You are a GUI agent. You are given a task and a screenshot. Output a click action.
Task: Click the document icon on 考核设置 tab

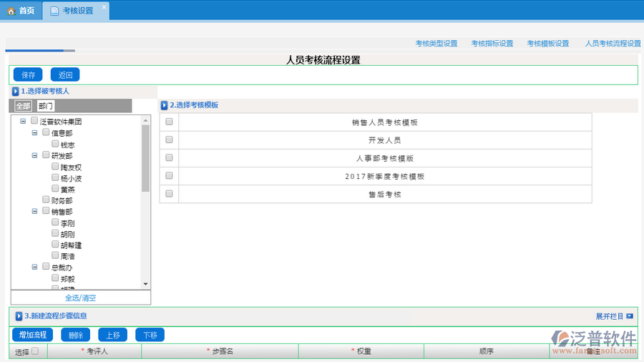coord(54,11)
